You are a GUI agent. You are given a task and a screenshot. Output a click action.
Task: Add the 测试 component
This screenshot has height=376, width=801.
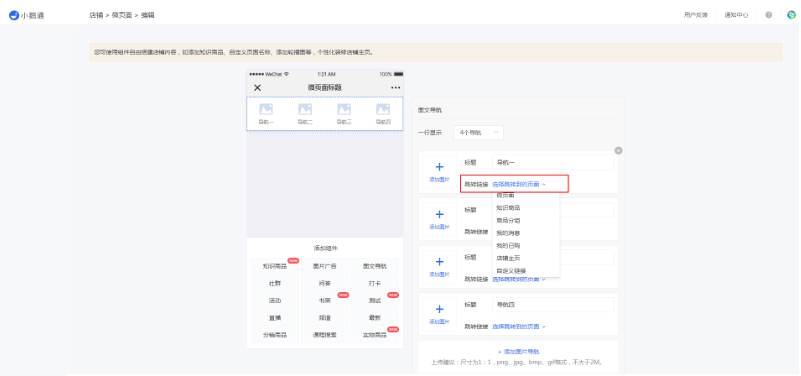pos(374,300)
